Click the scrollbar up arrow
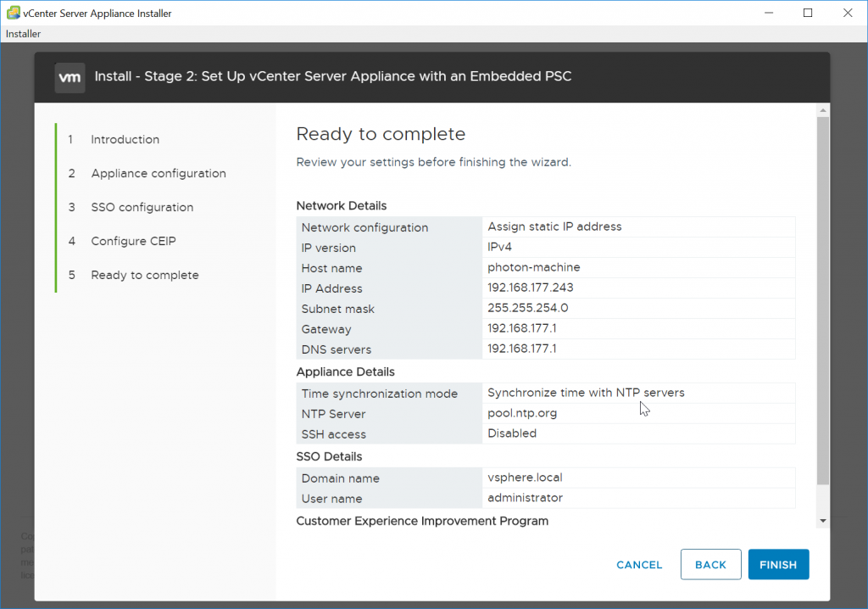The image size is (868, 609). [823, 110]
